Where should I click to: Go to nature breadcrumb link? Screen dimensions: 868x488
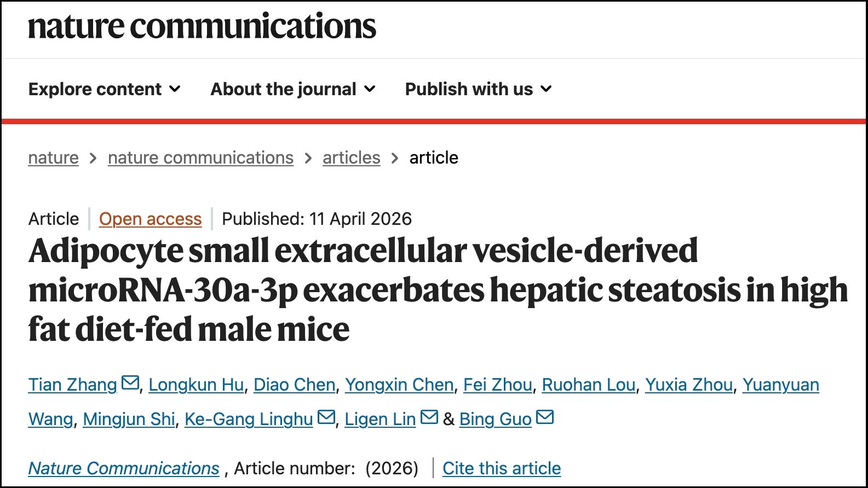tap(54, 158)
